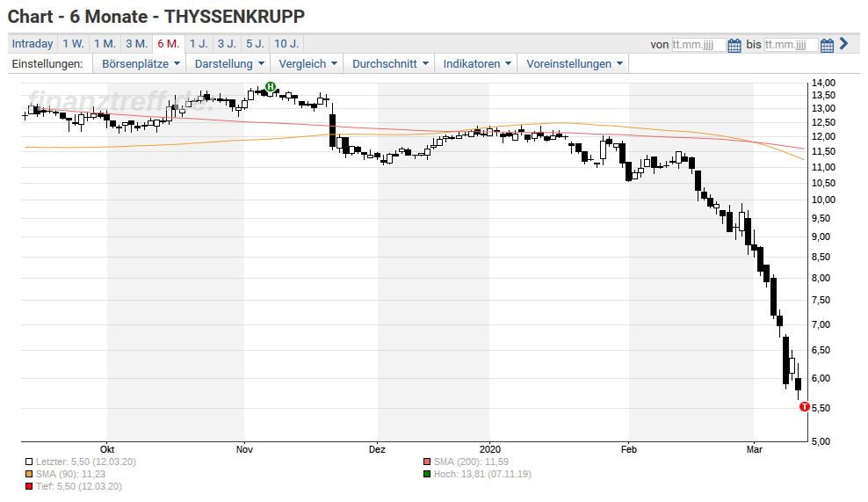Click legend text 'SMA (90): 11,23'
This screenshot has height=502, width=868.
click(x=70, y=474)
